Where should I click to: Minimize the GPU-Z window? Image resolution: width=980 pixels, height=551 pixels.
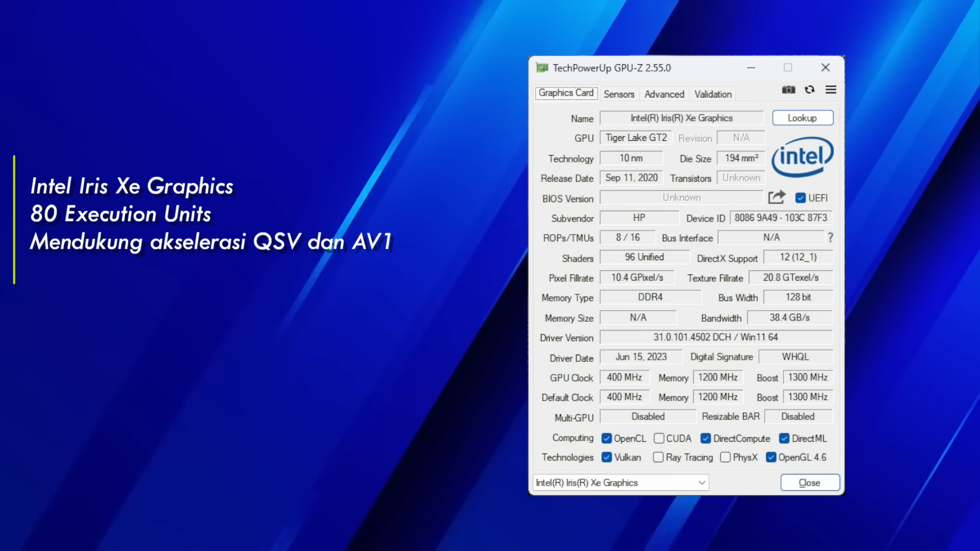point(751,68)
